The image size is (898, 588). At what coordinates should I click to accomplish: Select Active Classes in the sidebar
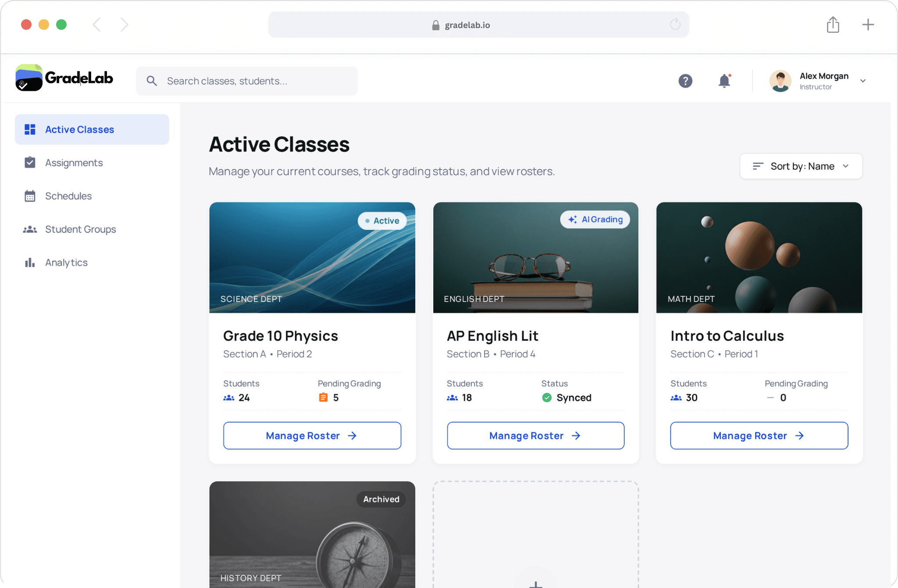click(79, 129)
